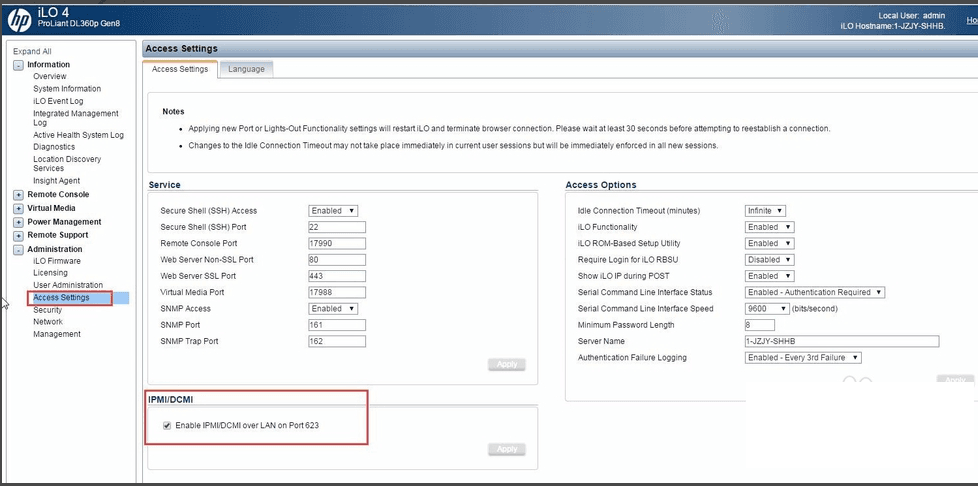Open iLO Firmware page
Screen dimensions: 978x486
coord(57,261)
